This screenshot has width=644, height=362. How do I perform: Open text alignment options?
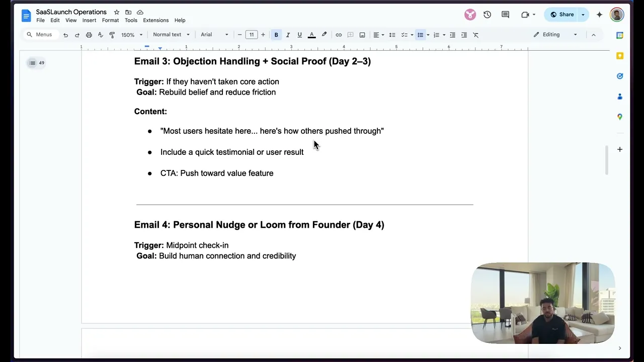[378, 35]
